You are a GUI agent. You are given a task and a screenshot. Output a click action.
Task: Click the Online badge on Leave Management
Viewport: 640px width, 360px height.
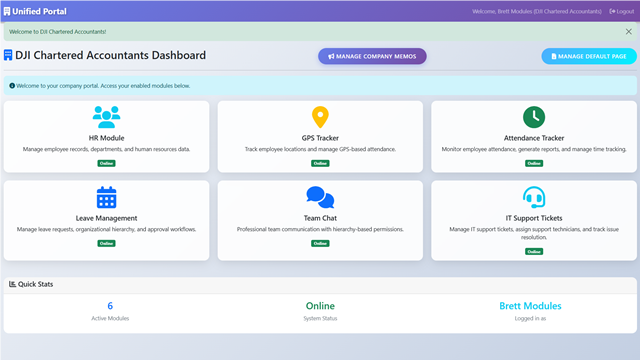click(x=107, y=243)
